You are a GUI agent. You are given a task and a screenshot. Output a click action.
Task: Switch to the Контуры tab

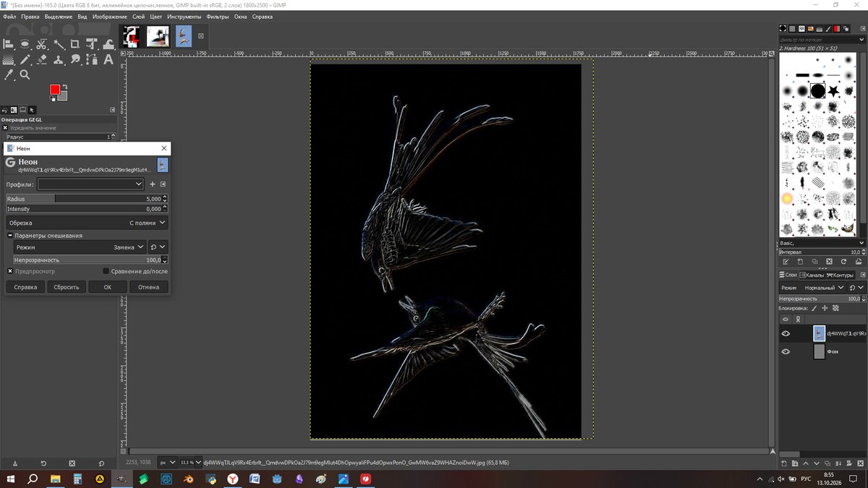pyautogui.click(x=839, y=275)
